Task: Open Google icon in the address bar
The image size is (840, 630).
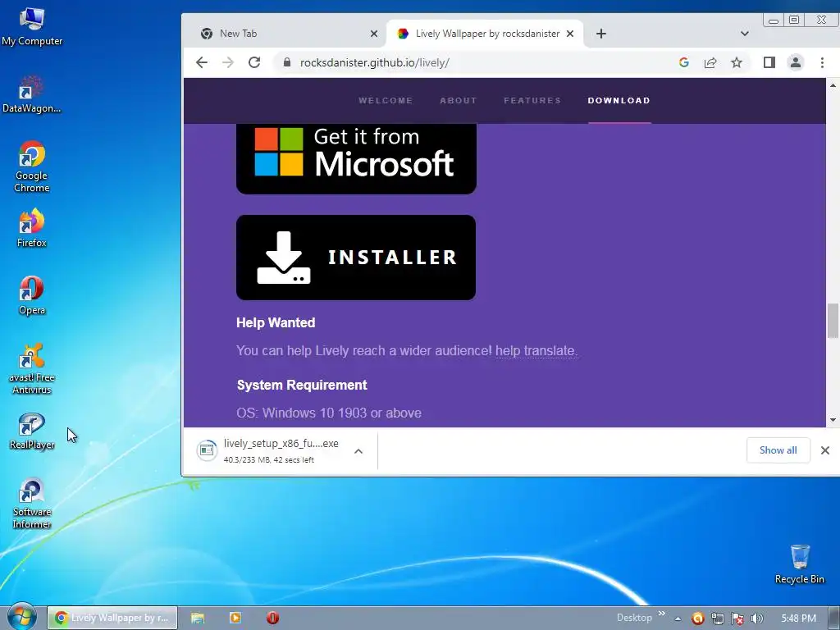Action: [x=683, y=62]
